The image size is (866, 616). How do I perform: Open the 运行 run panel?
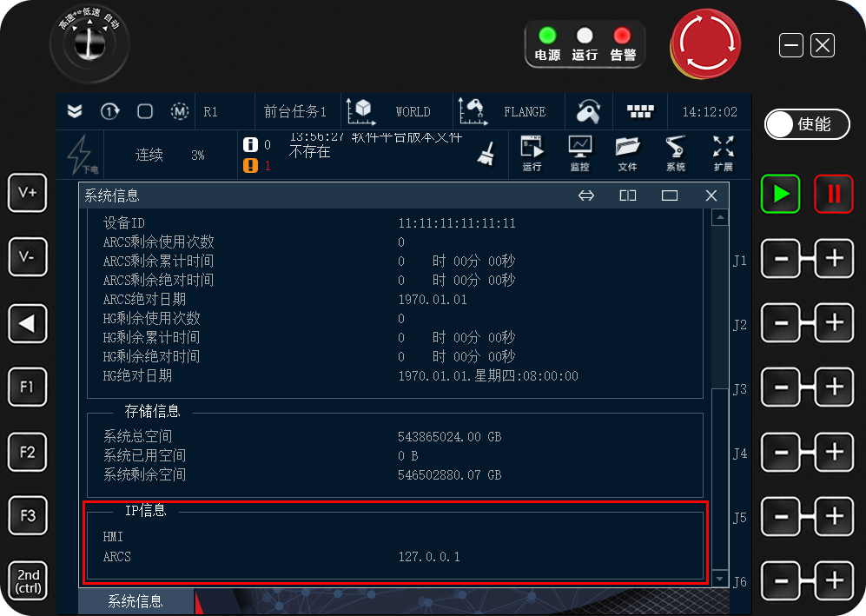[x=532, y=154]
